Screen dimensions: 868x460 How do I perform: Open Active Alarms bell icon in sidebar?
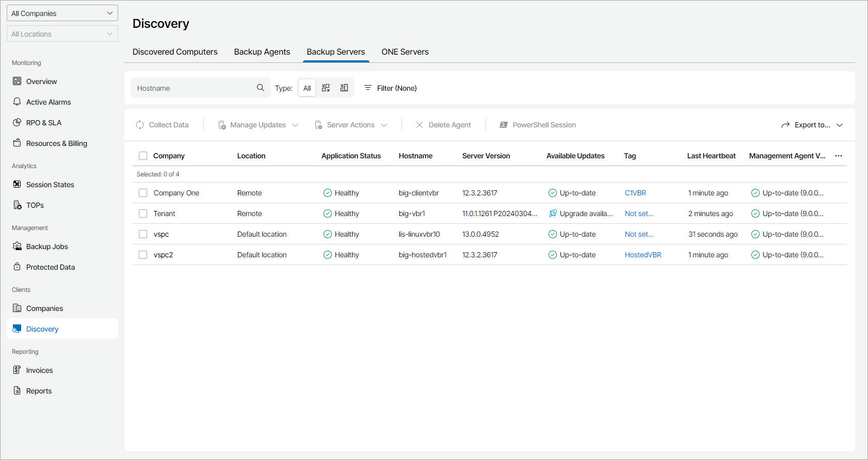coord(17,102)
